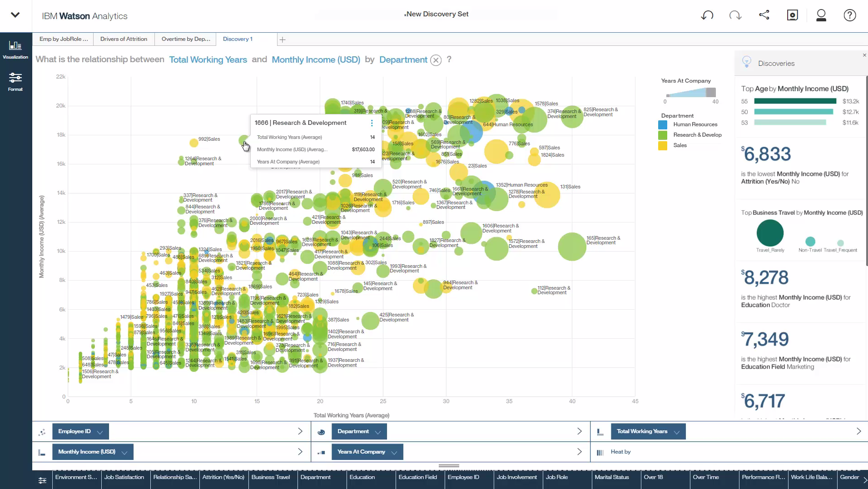
Task: Expand the Employee ID field dropdown
Action: (100, 432)
